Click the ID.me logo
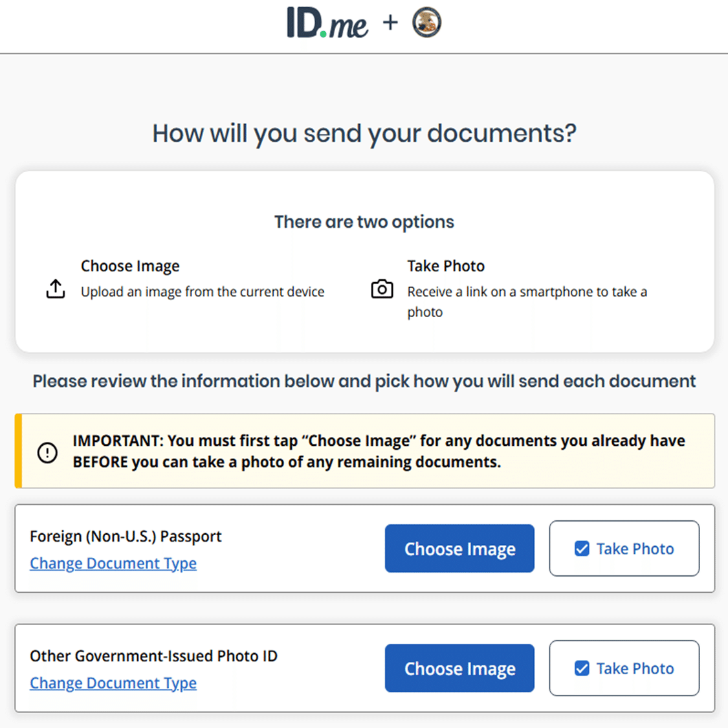 (x=327, y=24)
